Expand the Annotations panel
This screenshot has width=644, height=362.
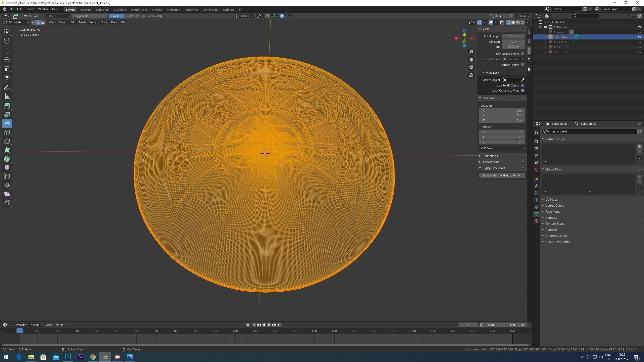pyautogui.click(x=491, y=162)
